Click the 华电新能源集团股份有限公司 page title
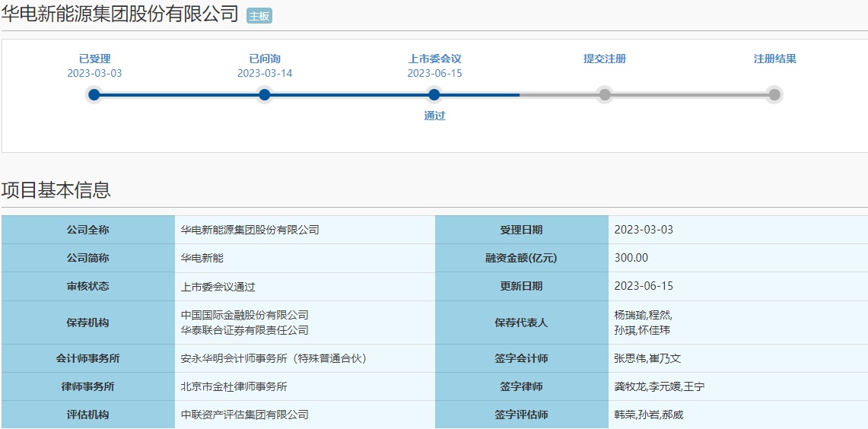Image resolution: width=868 pixels, height=429 pixels. pos(120,14)
